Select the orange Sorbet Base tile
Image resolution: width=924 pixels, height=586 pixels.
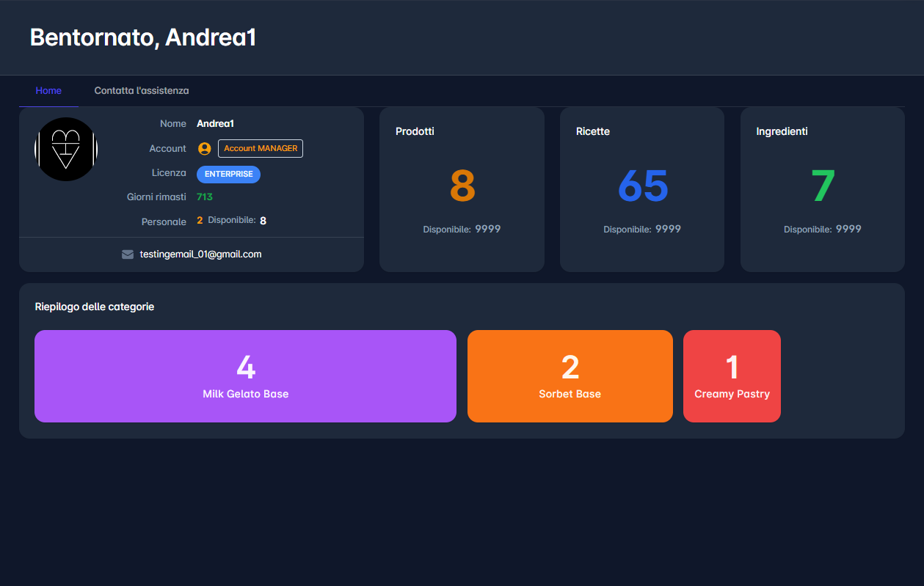click(x=570, y=376)
